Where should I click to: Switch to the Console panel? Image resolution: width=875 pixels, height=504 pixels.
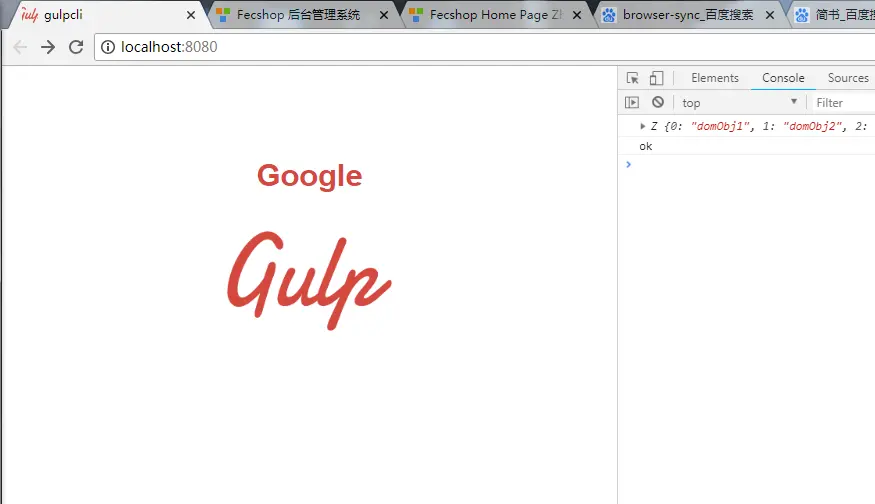click(x=783, y=78)
